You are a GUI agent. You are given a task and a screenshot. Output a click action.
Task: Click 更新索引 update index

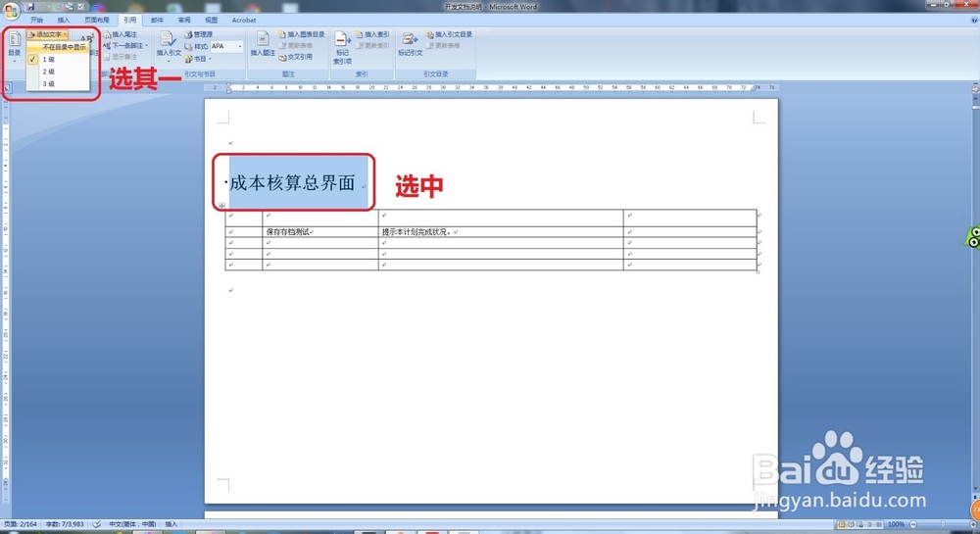coord(372,46)
